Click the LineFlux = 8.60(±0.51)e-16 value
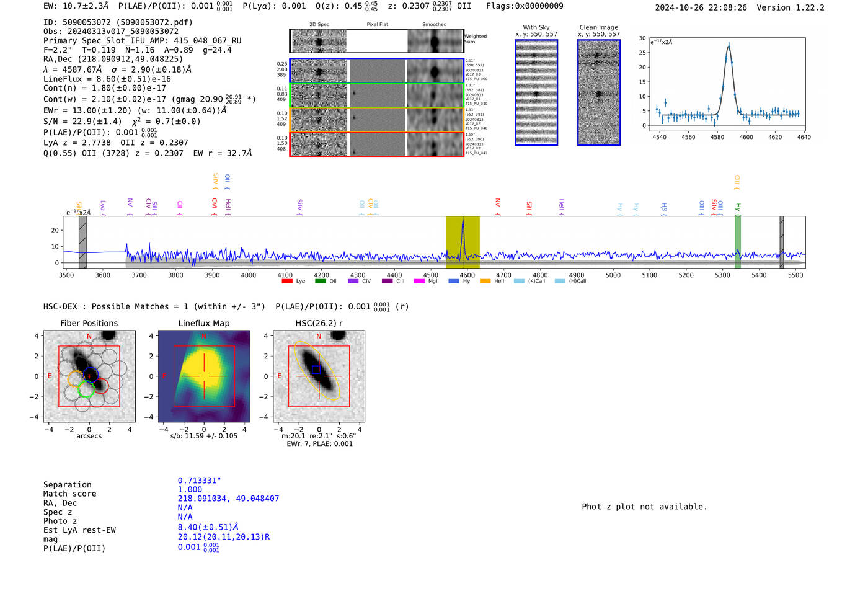 point(107,79)
